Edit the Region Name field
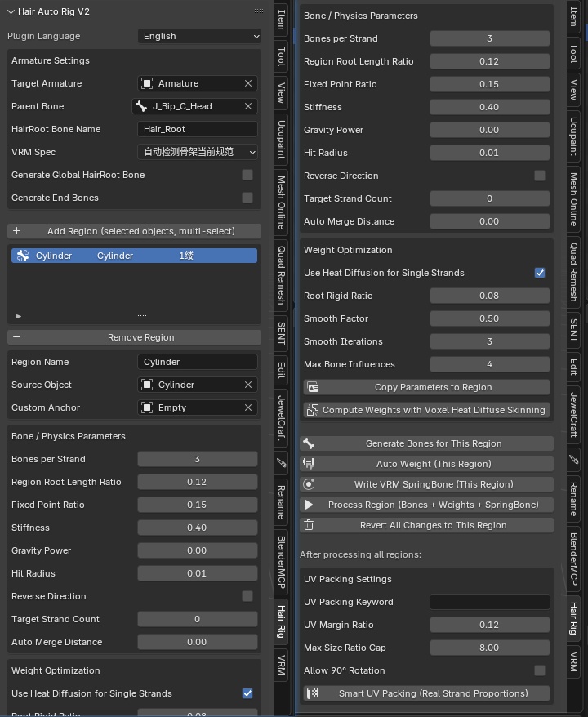 point(198,362)
